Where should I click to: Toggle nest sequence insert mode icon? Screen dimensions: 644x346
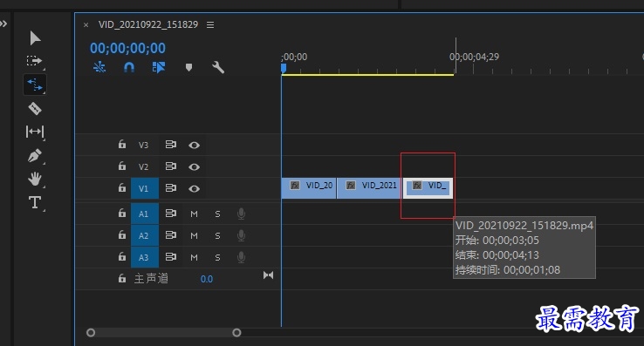pos(99,67)
